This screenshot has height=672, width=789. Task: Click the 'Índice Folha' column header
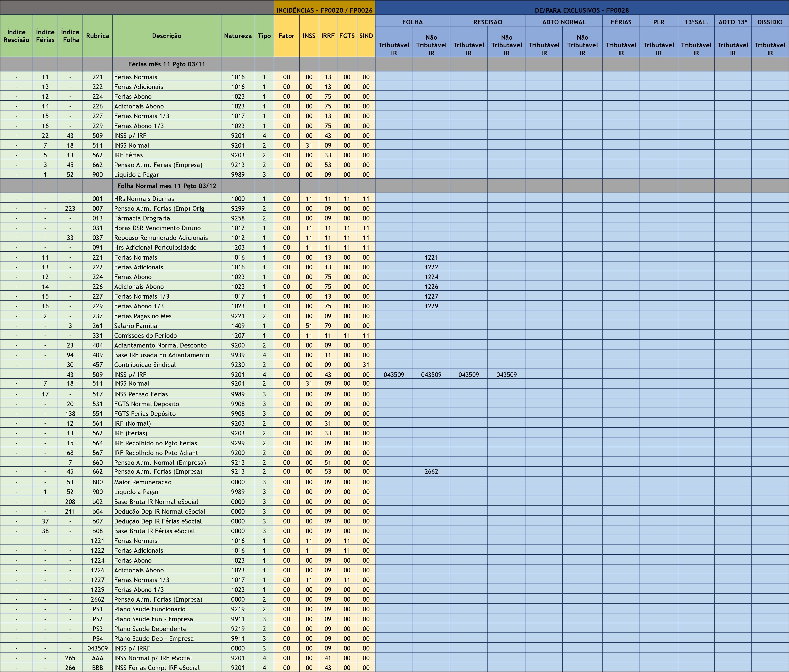tap(70, 36)
